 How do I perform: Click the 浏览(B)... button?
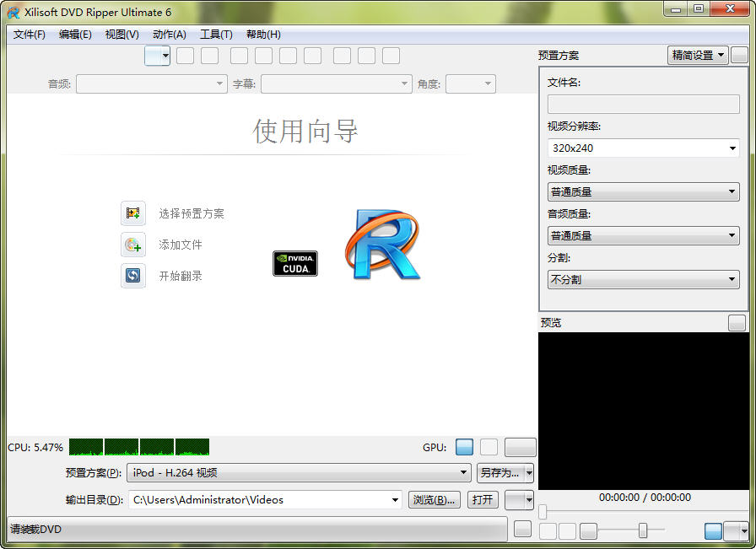[435, 499]
